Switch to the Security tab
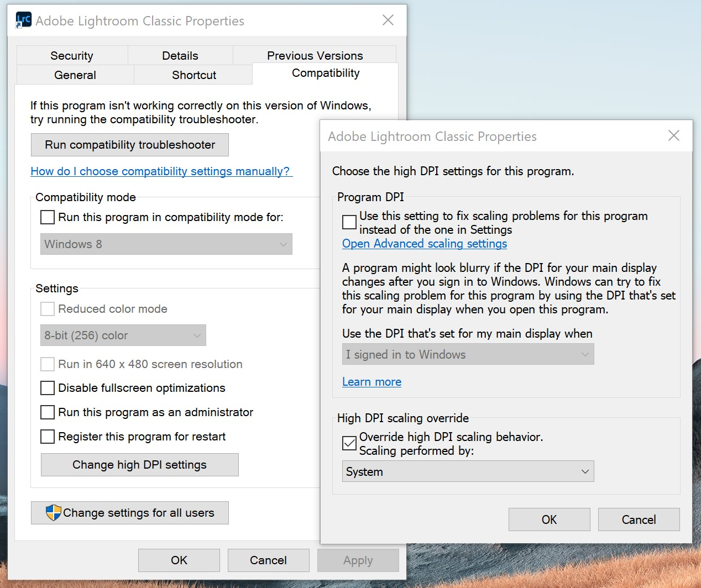701x588 pixels. (x=72, y=55)
